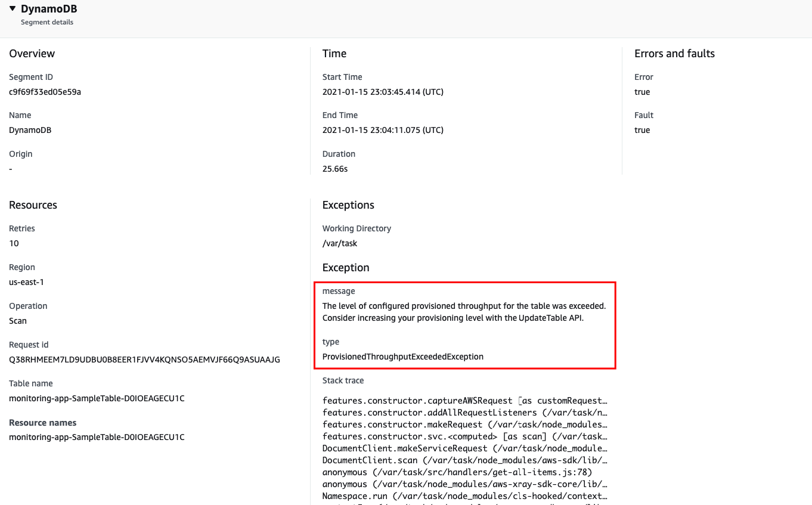Select the DocumentClient.scan stack trace line
The height and width of the screenshot is (505, 812).
tap(465, 460)
